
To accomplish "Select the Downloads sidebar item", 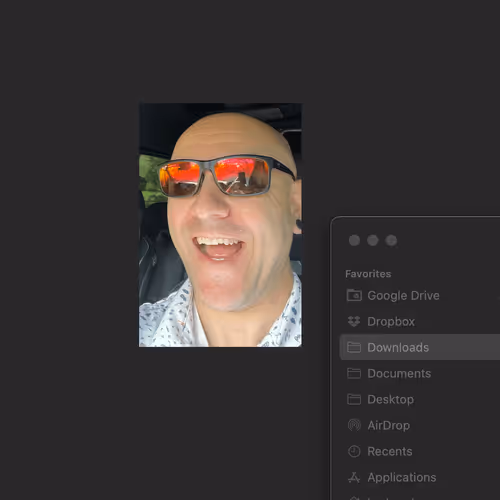I will [x=419, y=347].
